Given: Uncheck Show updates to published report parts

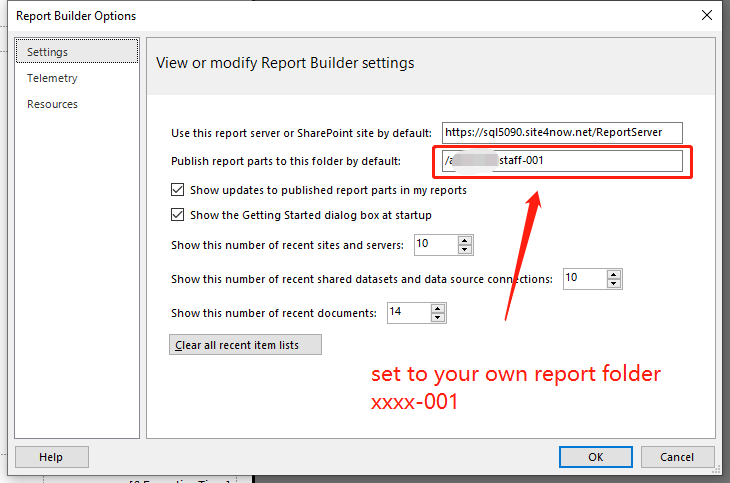Looking at the screenshot, I should pyautogui.click(x=178, y=189).
